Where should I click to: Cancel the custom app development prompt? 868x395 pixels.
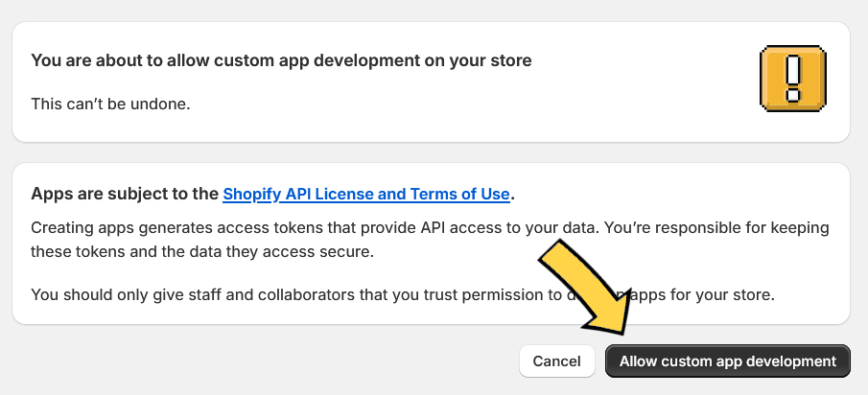[x=556, y=361]
